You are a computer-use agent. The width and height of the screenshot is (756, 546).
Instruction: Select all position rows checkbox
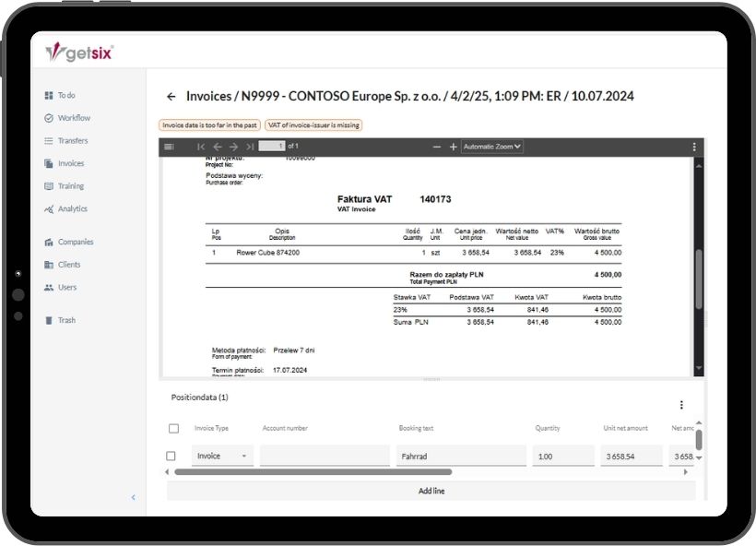(x=173, y=428)
